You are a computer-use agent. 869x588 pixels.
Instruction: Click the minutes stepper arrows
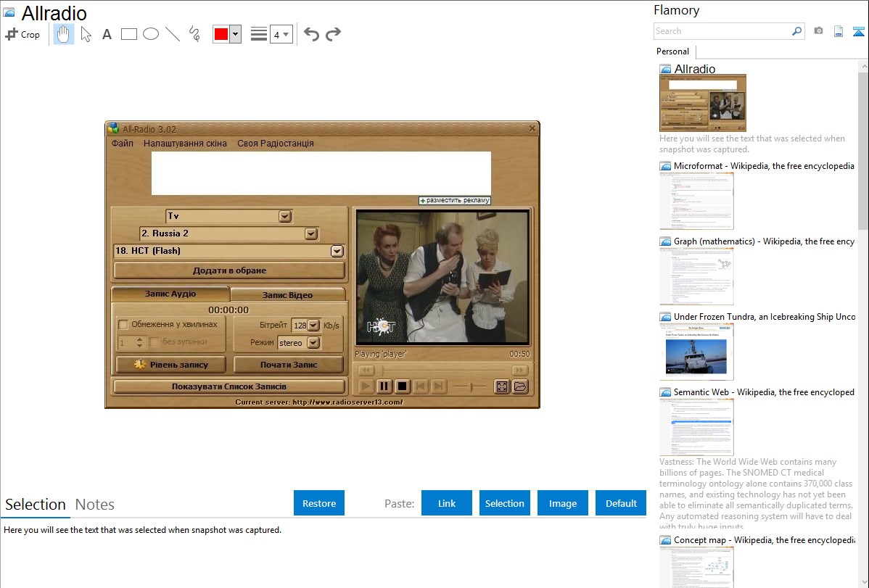(140, 342)
